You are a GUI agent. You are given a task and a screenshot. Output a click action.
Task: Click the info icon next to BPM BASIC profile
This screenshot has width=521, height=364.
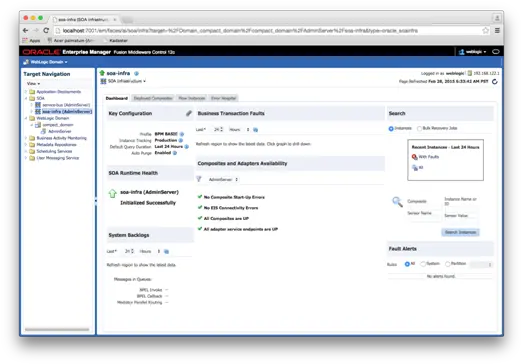point(182,134)
